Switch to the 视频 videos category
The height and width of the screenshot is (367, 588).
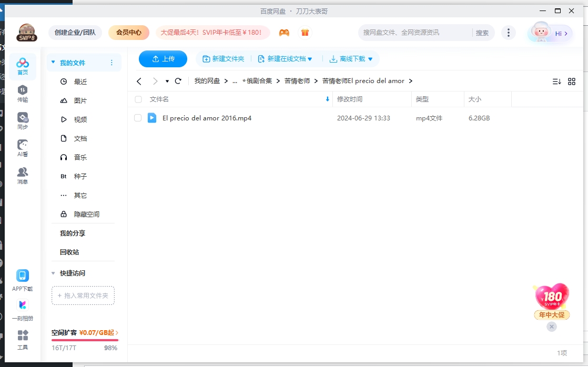click(x=80, y=119)
